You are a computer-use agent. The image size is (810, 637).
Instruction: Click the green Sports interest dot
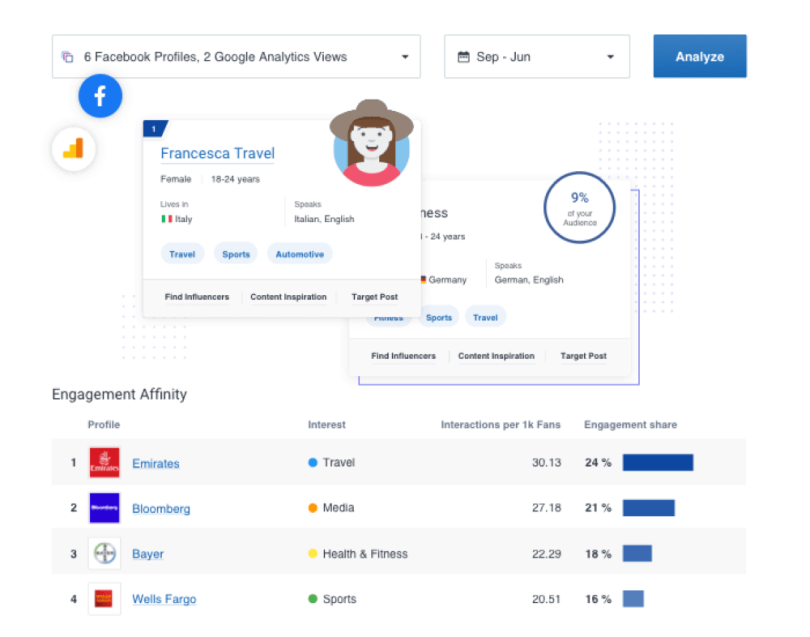coord(313,599)
